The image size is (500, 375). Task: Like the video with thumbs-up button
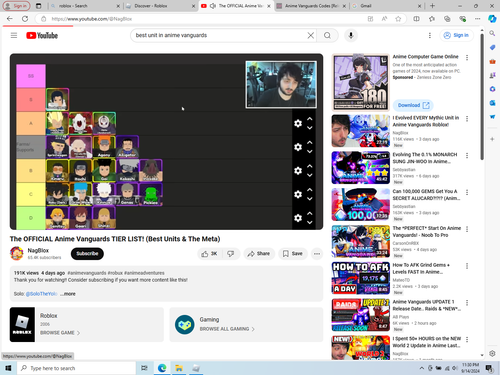coord(209,254)
